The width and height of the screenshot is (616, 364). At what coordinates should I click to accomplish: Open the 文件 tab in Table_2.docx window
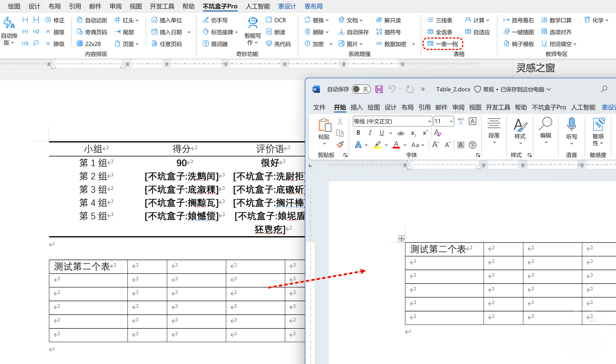click(319, 107)
